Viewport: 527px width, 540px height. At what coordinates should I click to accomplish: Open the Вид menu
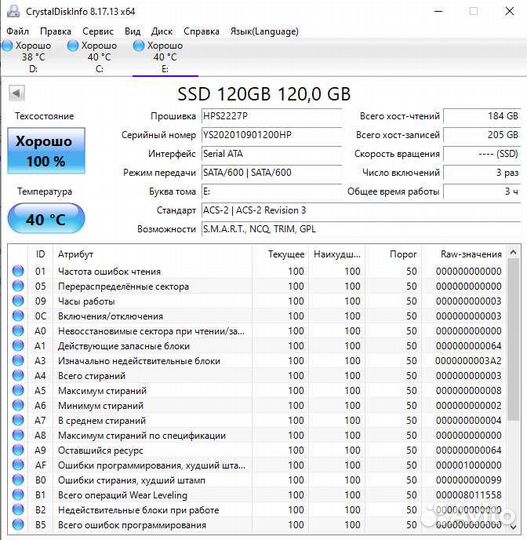(133, 31)
